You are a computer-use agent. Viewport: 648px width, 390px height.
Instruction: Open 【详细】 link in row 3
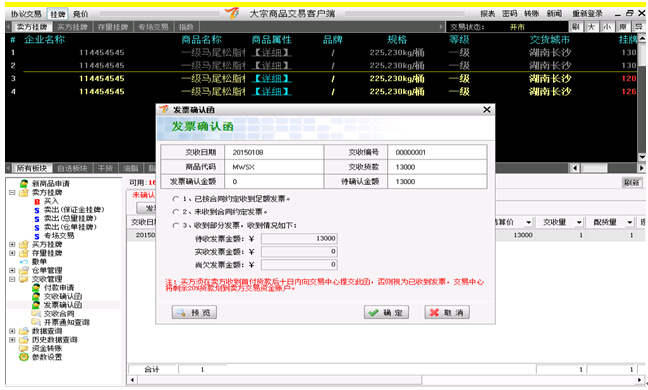272,78
